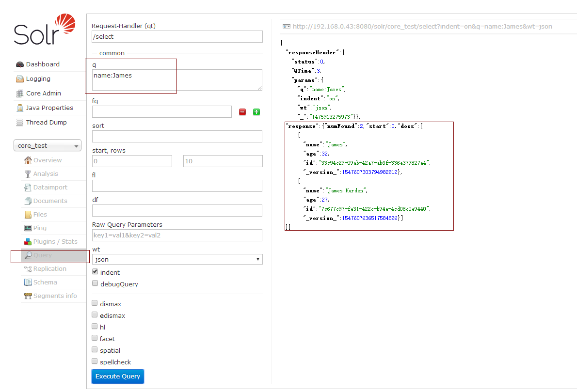Click the q query text area
The image size is (577, 392).
tap(177, 80)
